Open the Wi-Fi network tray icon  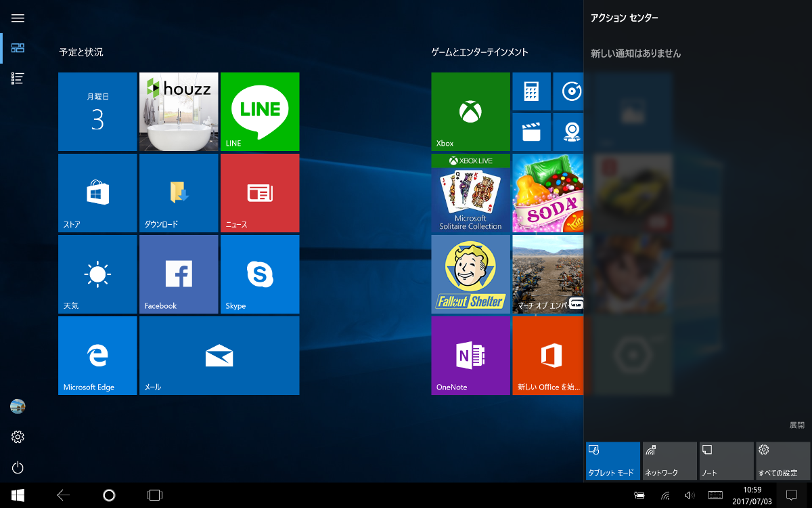click(x=665, y=495)
